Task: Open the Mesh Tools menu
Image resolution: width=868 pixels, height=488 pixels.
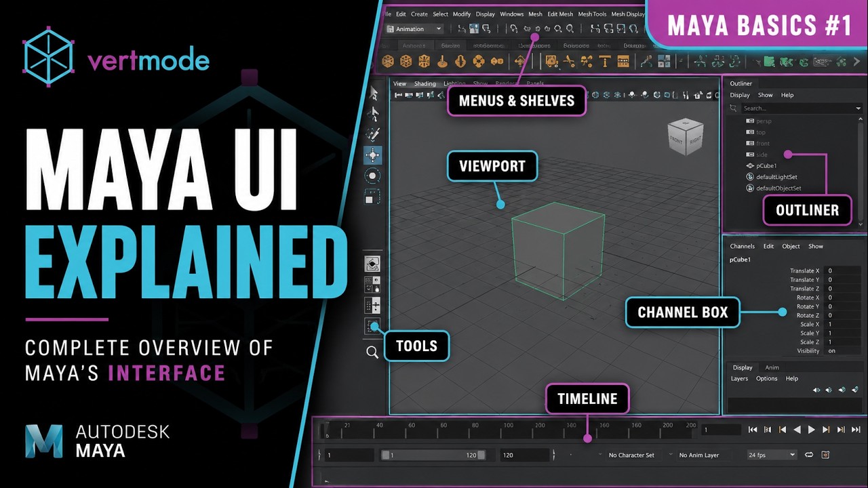Action: coord(592,14)
